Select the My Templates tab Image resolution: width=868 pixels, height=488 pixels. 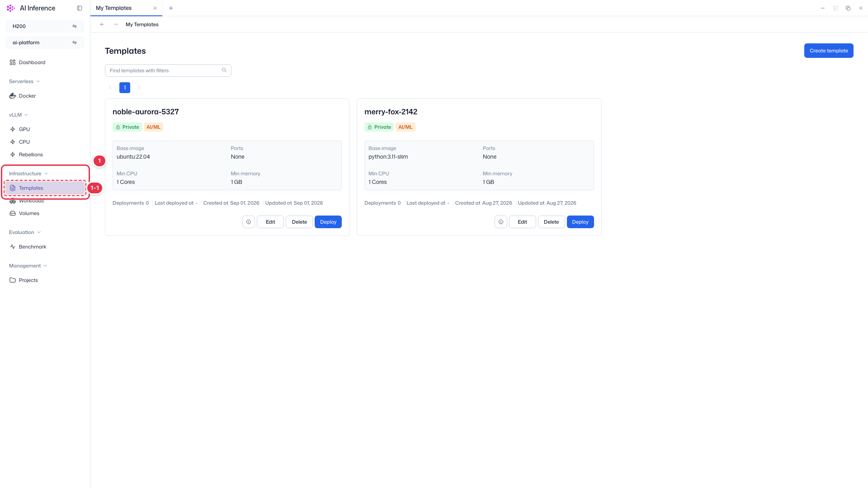pos(126,8)
